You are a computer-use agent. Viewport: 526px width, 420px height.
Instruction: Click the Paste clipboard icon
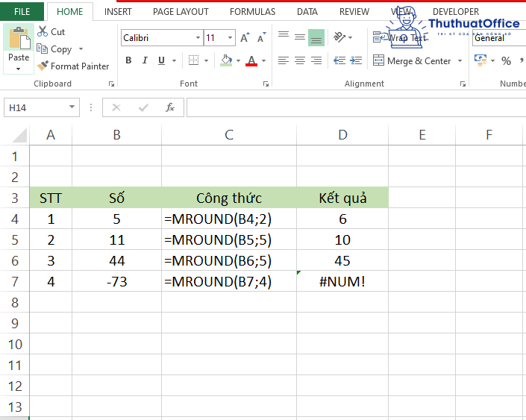(x=19, y=38)
